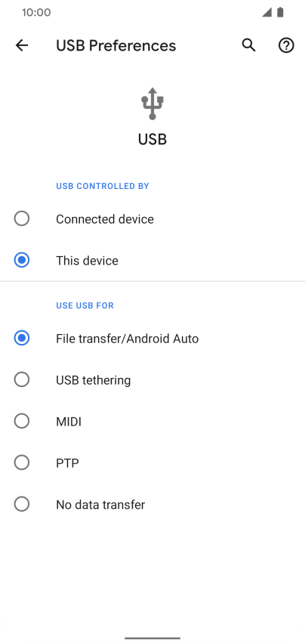Tap the No data transfer label
The image size is (305, 644).
pyautogui.click(x=100, y=504)
